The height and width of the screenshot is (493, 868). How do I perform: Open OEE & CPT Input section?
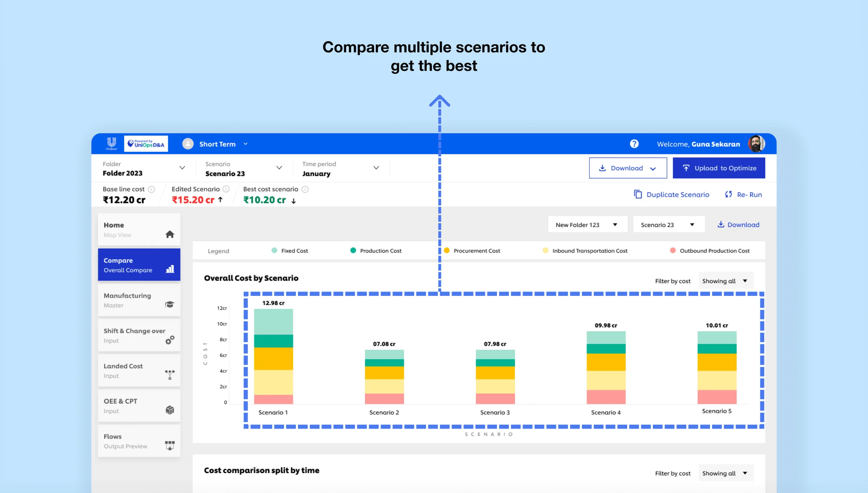click(139, 405)
